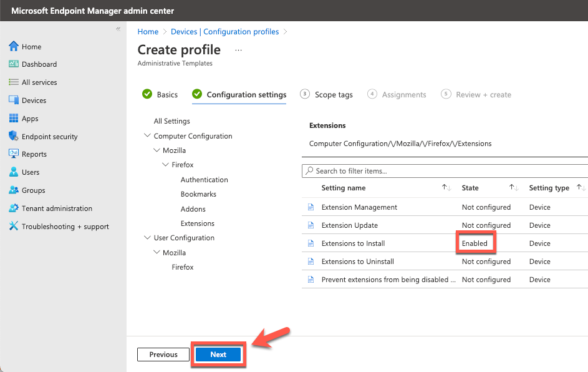Collapse the User Configuration tree node
Image resolution: width=588 pixels, height=372 pixels.
[147, 238]
